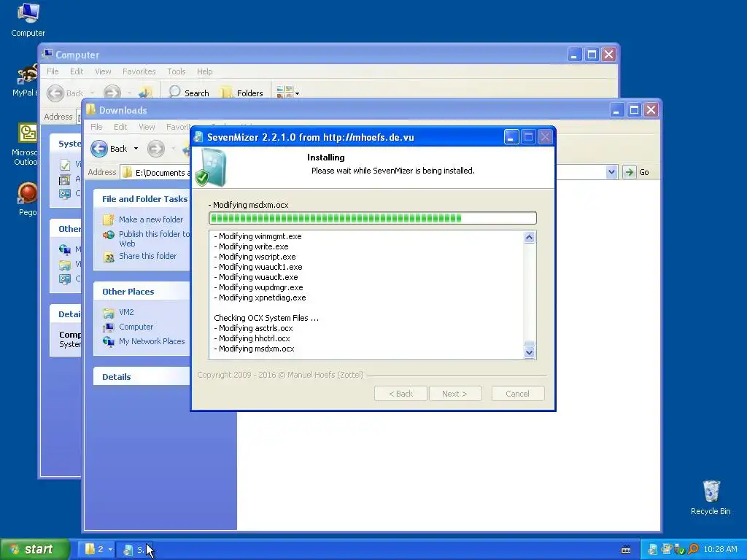Open the Edit menu in the Downloads window
The image size is (747, 560).
120,127
